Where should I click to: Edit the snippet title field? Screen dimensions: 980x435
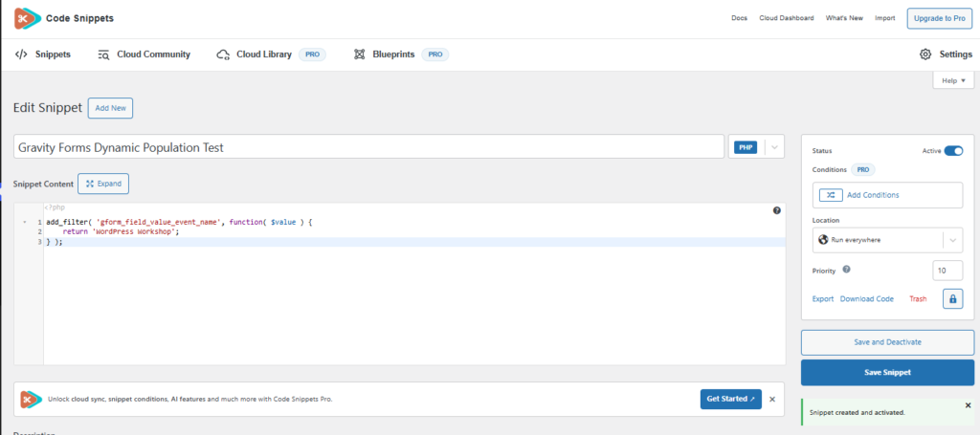tap(368, 147)
